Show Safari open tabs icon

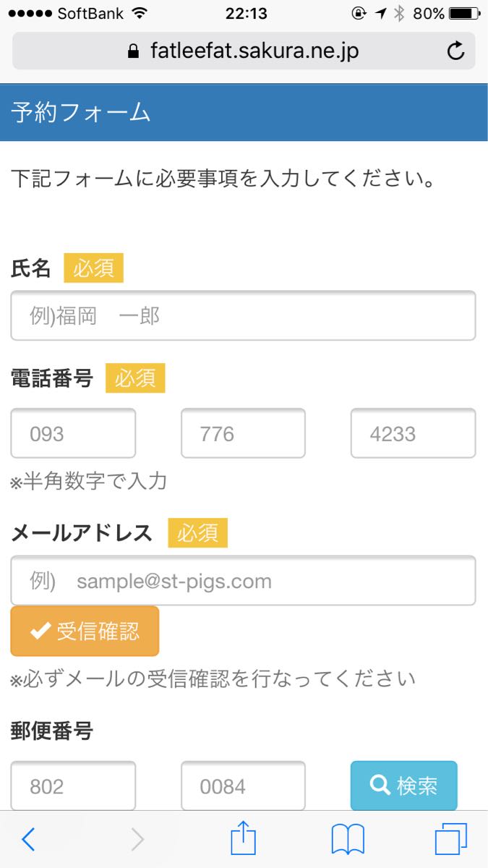coord(451,839)
